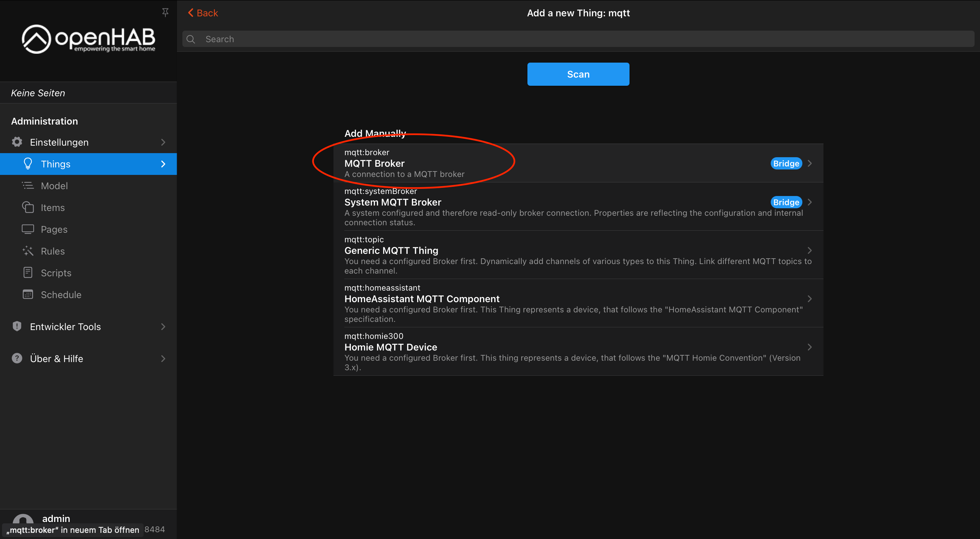Focus the Search input field
This screenshot has width=980, height=539.
click(x=578, y=39)
